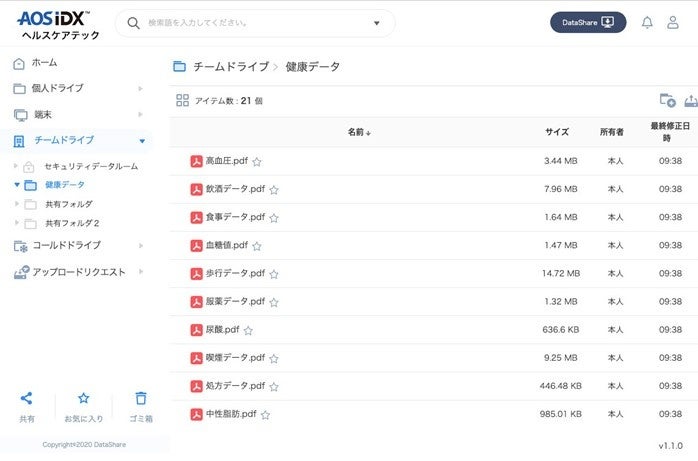Screen dimensions: 698x461
Task: Favorite 高血圧.pdf with its star
Action: [x=257, y=162]
